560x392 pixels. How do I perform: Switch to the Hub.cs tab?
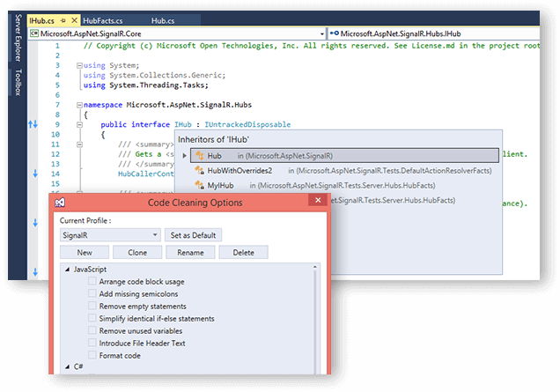pos(163,21)
